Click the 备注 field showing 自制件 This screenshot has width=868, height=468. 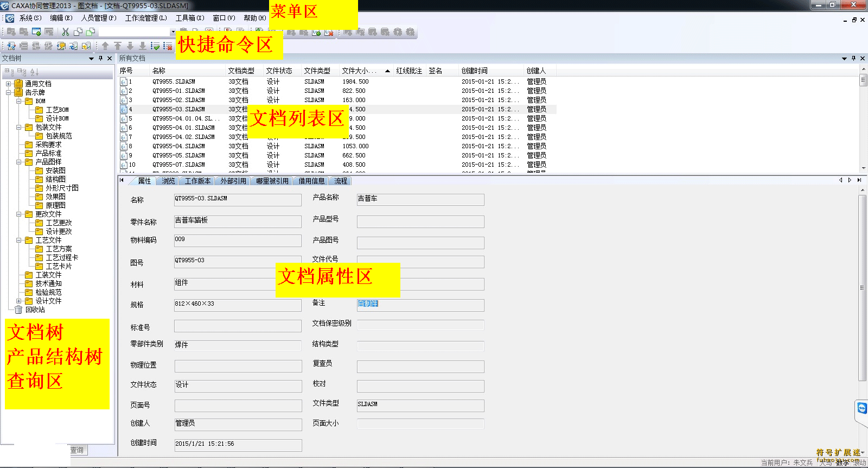point(420,305)
